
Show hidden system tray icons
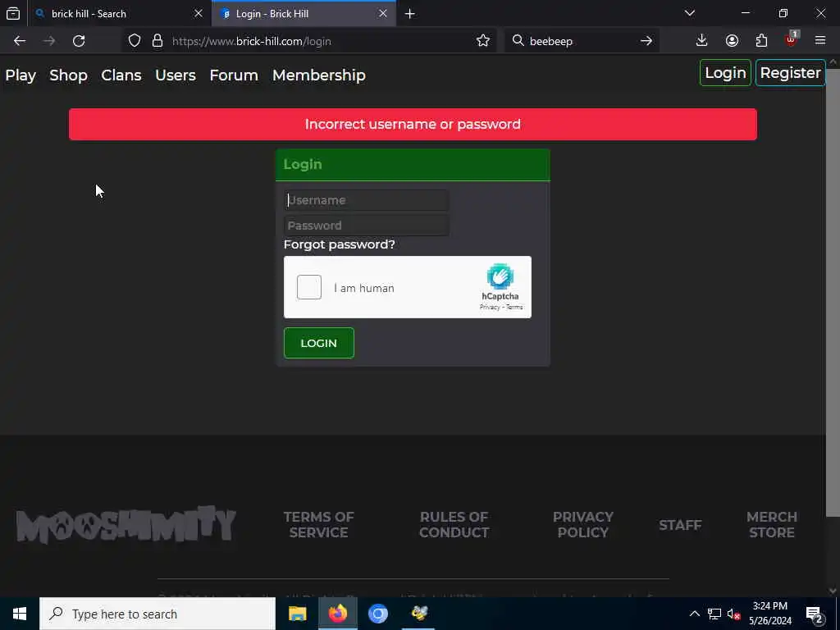694,614
